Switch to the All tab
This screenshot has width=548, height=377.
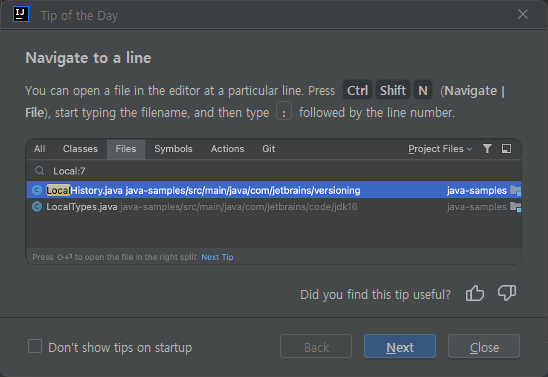tap(39, 149)
